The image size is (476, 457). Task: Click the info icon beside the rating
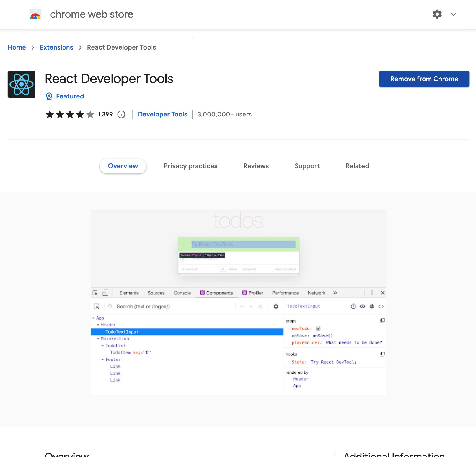pos(121,114)
